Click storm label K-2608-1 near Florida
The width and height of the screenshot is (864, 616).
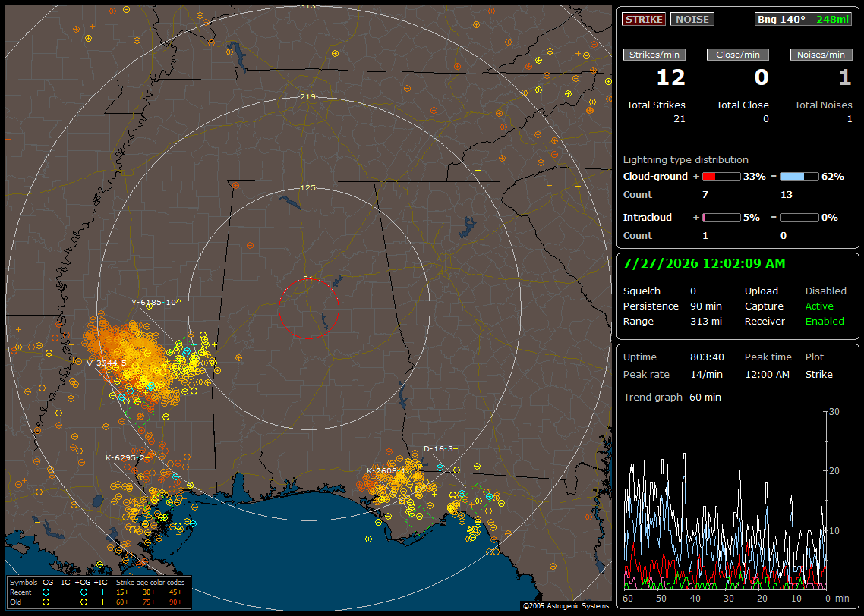coord(386,471)
